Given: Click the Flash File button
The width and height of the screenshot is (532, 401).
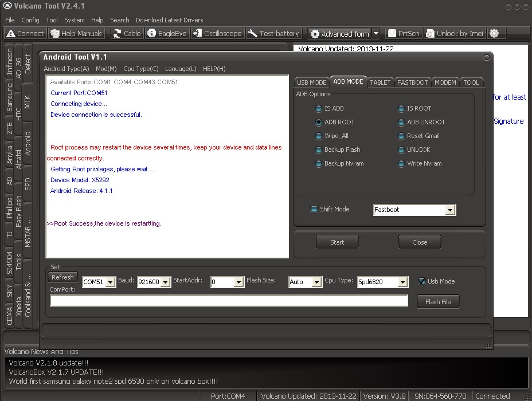Looking at the screenshot, I should click(x=438, y=302).
